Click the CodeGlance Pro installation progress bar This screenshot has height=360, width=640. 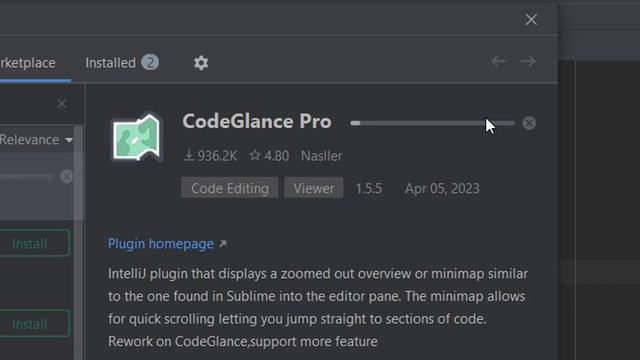[x=433, y=123]
